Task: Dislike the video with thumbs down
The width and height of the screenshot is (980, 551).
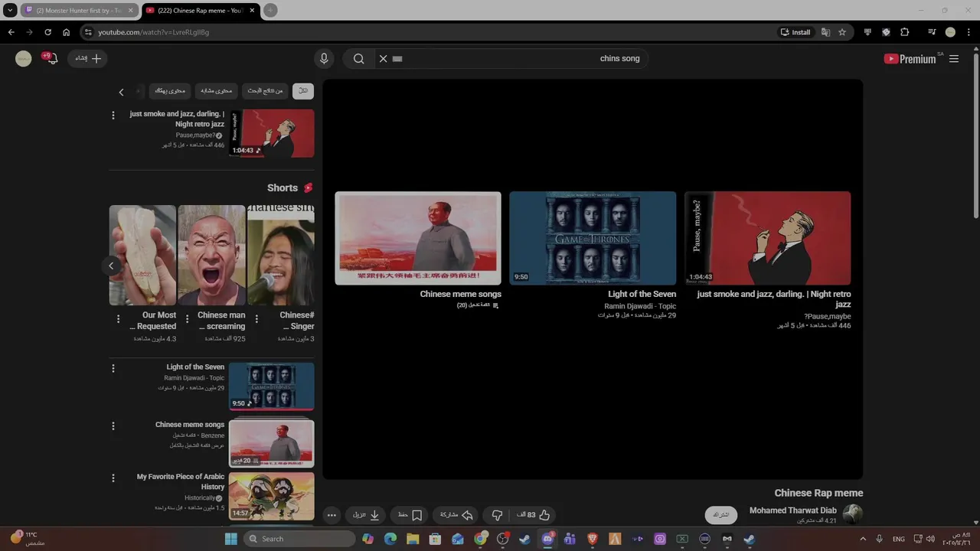Action: (497, 515)
